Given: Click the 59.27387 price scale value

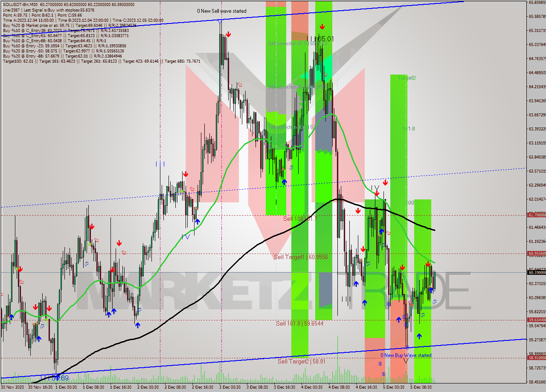Looking at the screenshot, I should point(537,340).
